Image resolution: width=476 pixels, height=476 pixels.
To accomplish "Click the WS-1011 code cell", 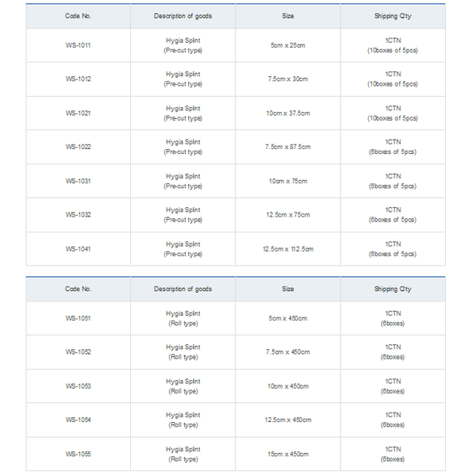I will (x=79, y=45).
